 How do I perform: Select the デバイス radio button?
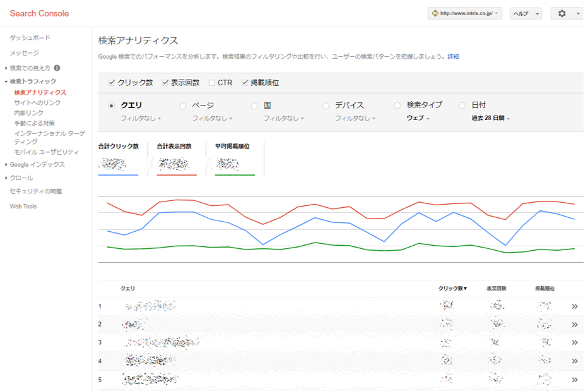tap(326, 106)
